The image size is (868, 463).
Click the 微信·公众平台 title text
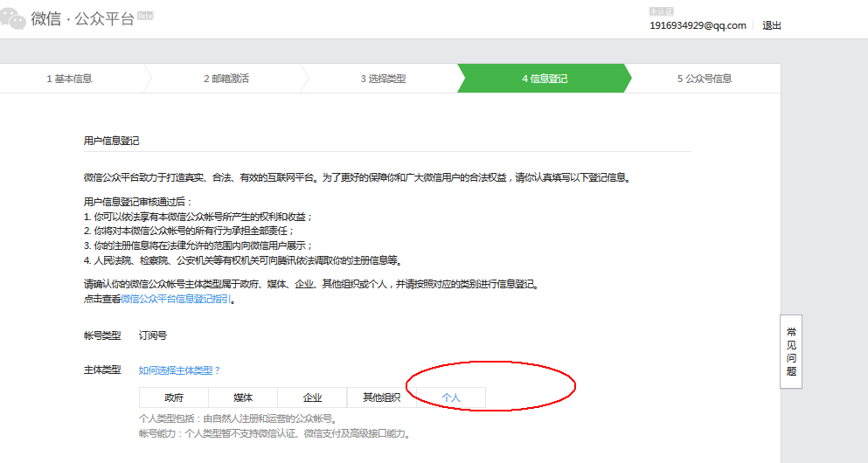point(83,19)
